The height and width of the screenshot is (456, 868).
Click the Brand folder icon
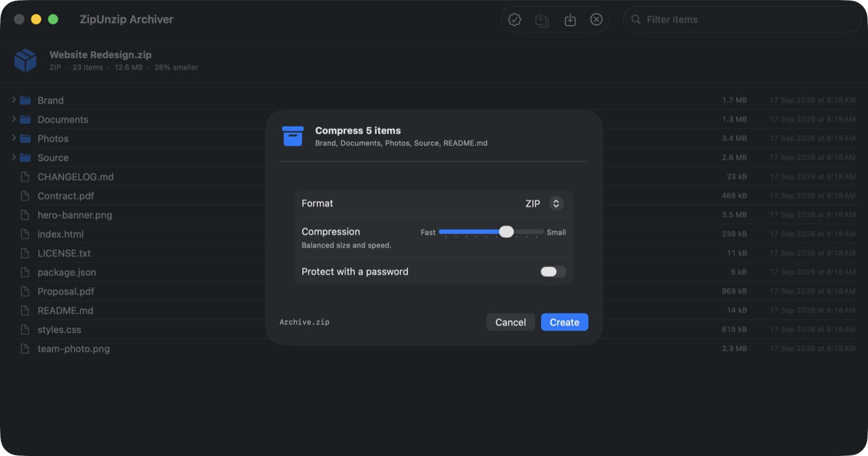(25, 101)
